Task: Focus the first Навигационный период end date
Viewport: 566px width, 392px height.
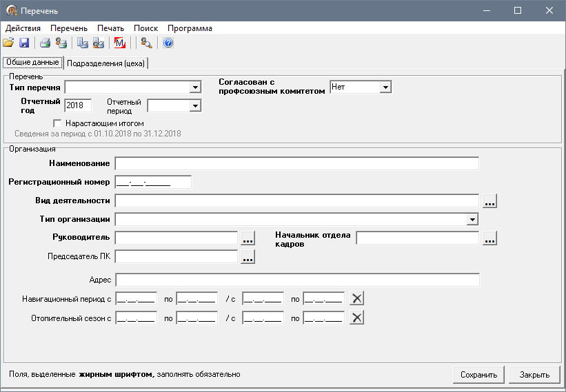Action: click(x=196, y=298)
